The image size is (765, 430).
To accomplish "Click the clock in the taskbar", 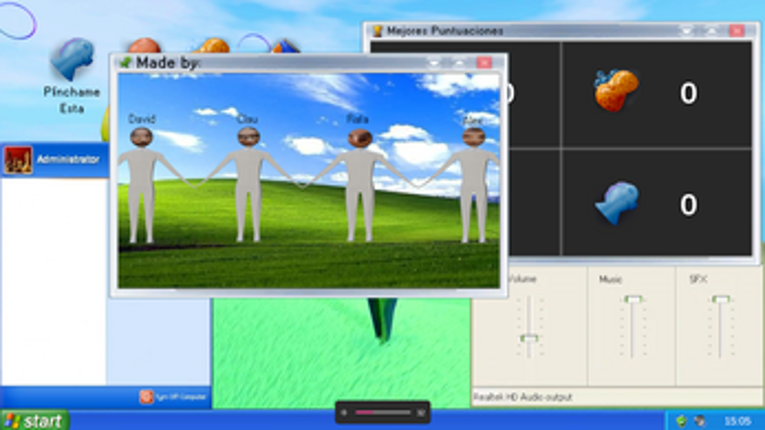I will [736, 421].
